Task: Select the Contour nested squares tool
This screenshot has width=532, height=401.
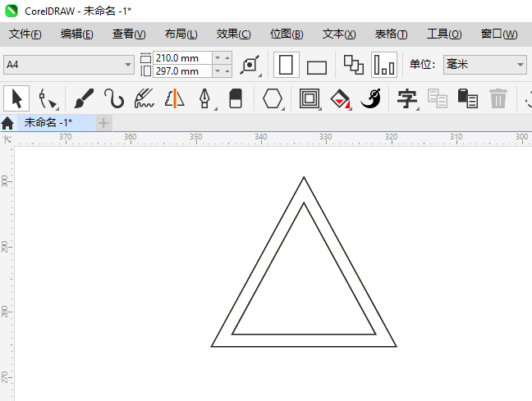Action: point(310,98)
